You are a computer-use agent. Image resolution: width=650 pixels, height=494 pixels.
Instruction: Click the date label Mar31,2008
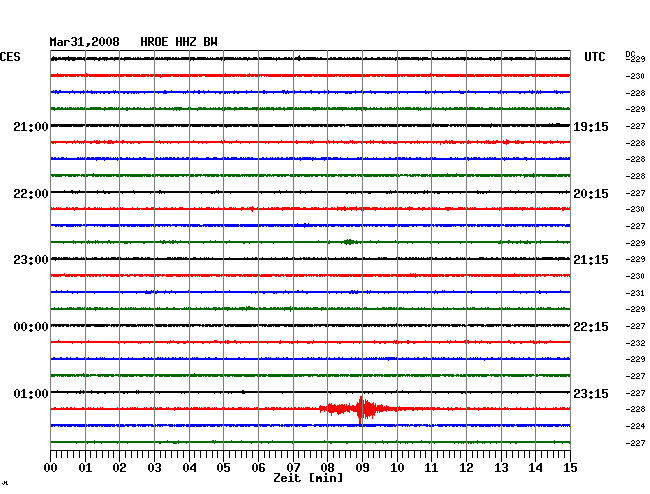pyautogui.click(x=85, y=42)
